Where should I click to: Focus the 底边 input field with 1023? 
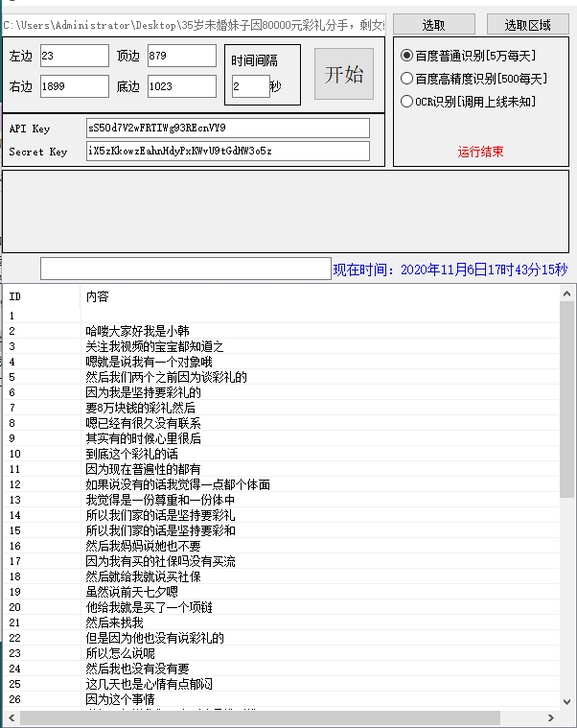182,86
